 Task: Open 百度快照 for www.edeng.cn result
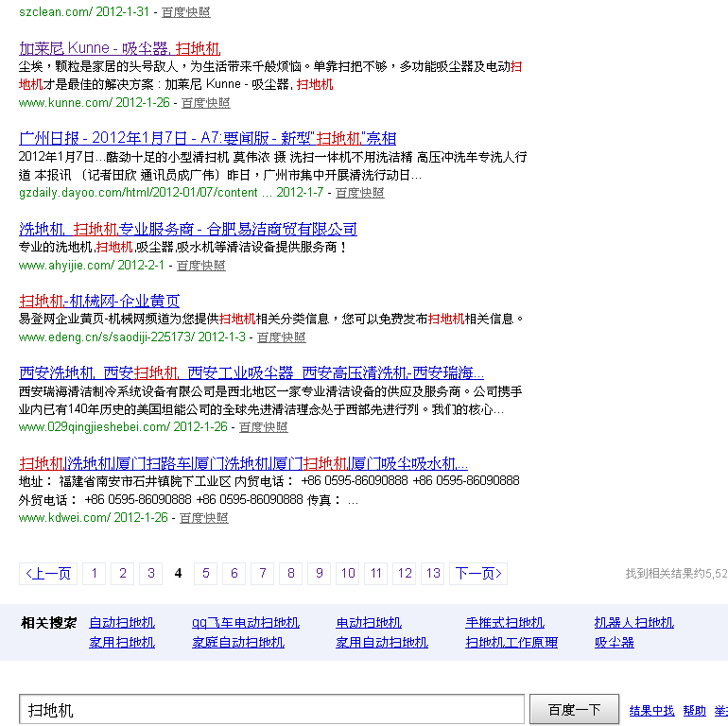[282, 337]
